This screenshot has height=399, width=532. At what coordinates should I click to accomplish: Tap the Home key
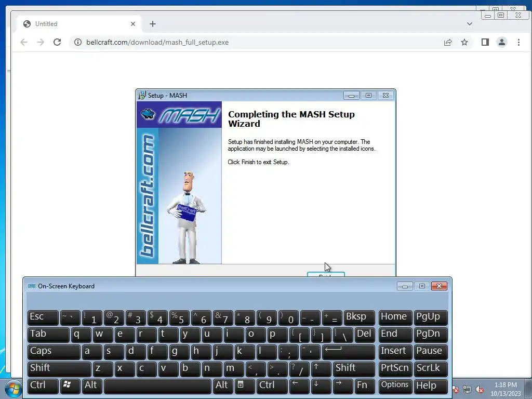coord(395,317)
